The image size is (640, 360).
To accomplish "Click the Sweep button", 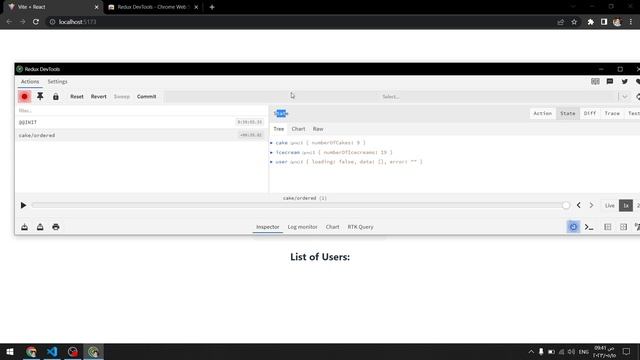I will [x=122, y=97].
